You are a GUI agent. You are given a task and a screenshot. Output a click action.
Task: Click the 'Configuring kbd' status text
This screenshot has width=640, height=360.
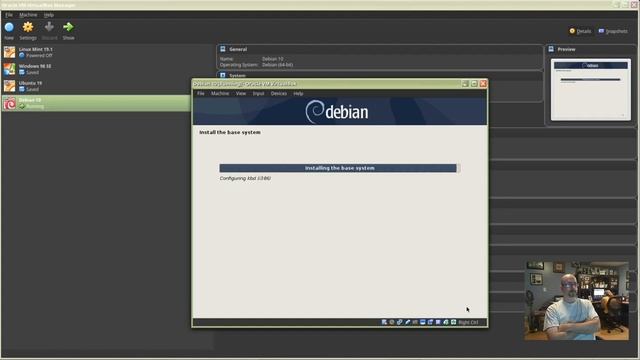point(245,178)
